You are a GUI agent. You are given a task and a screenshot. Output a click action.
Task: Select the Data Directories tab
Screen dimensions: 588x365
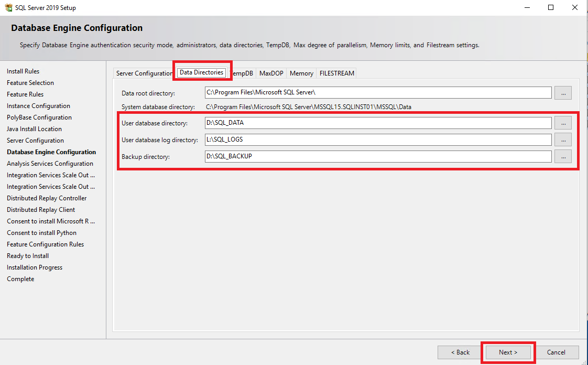pyautogui.click(x=201, y=72)
